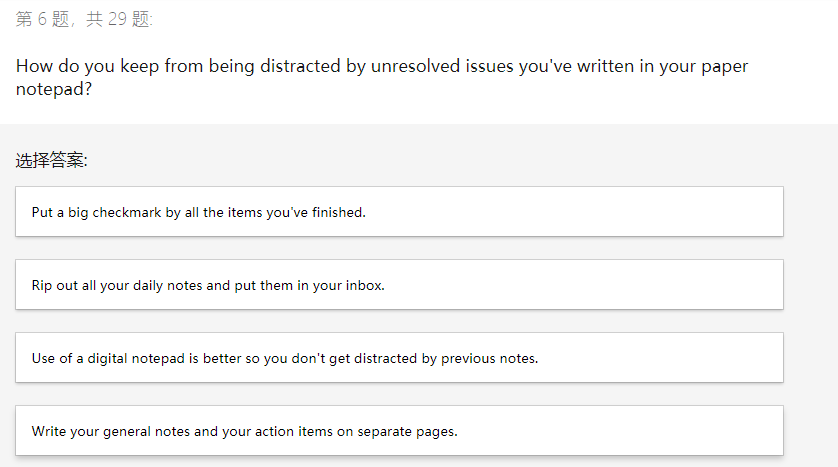Click the word 'inbox' in the second answer

(x=362, y=285)
